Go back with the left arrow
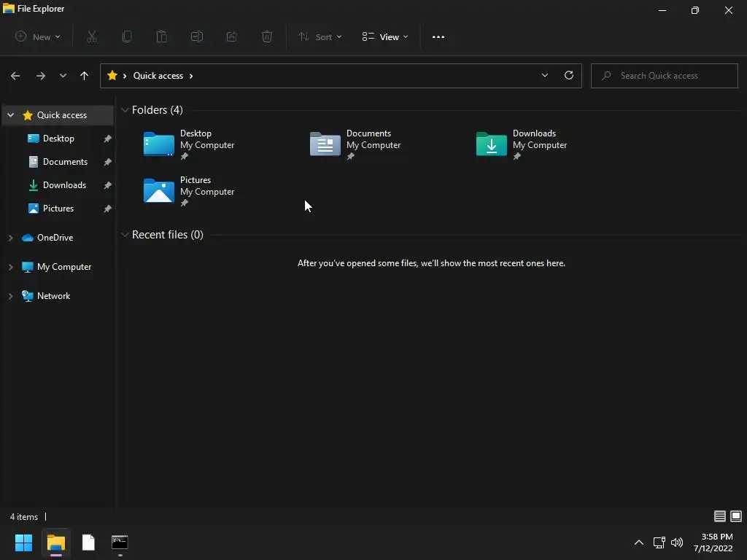The height and width of the screenshot is (560, 747). click(15, 76)
